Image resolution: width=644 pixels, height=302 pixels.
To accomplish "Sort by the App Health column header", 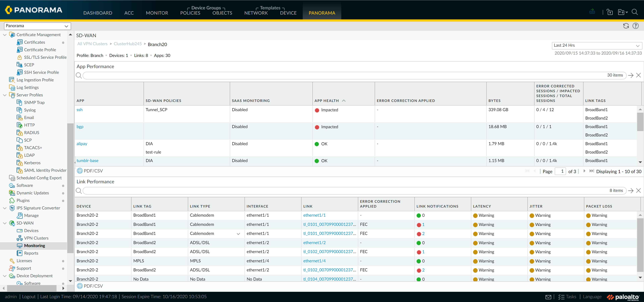I will point(327,101).
